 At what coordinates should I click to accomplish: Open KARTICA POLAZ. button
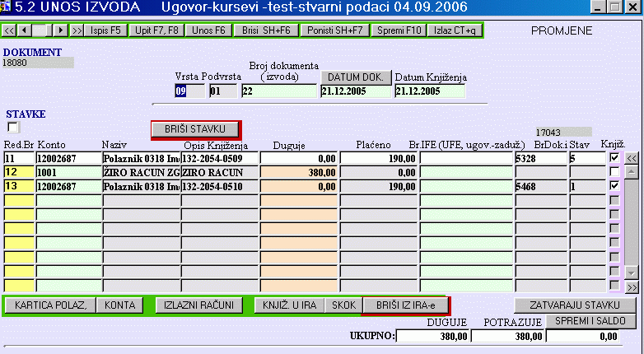click(50, 305)
